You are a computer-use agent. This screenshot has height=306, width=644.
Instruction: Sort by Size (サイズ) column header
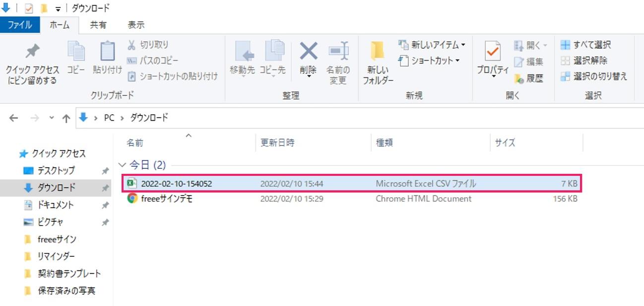505,143
